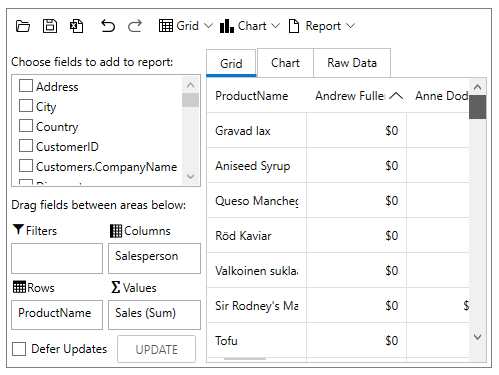The height and width of the screenshot is (375, 499).
Task: Switch to the Raw Data tab
Action: tap(352, 63)
